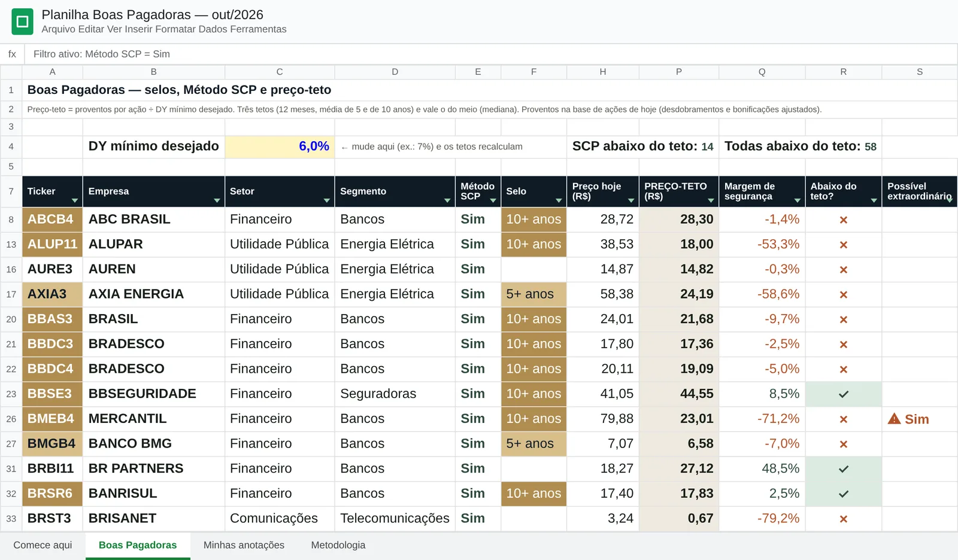Open the Preço hoje filter dropdown
This screenshot has height=560, width=958.
pyautogui.click(x=631, y=200)
